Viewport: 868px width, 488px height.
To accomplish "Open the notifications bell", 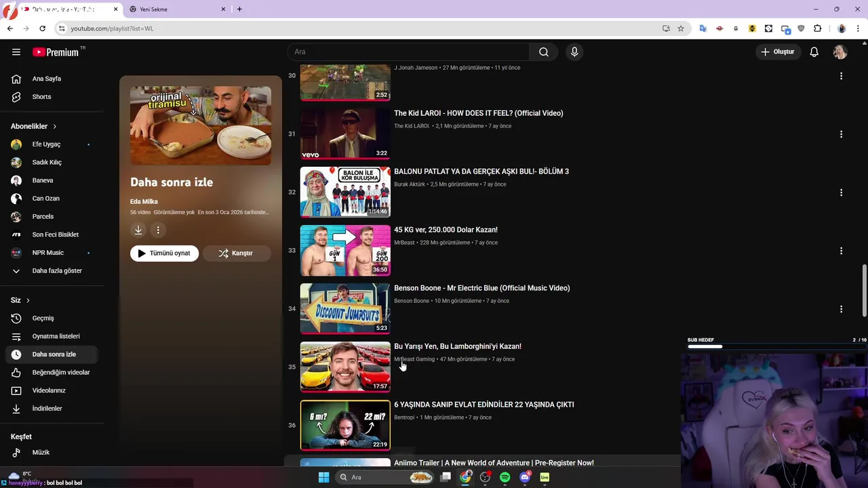I will point(814,52).
